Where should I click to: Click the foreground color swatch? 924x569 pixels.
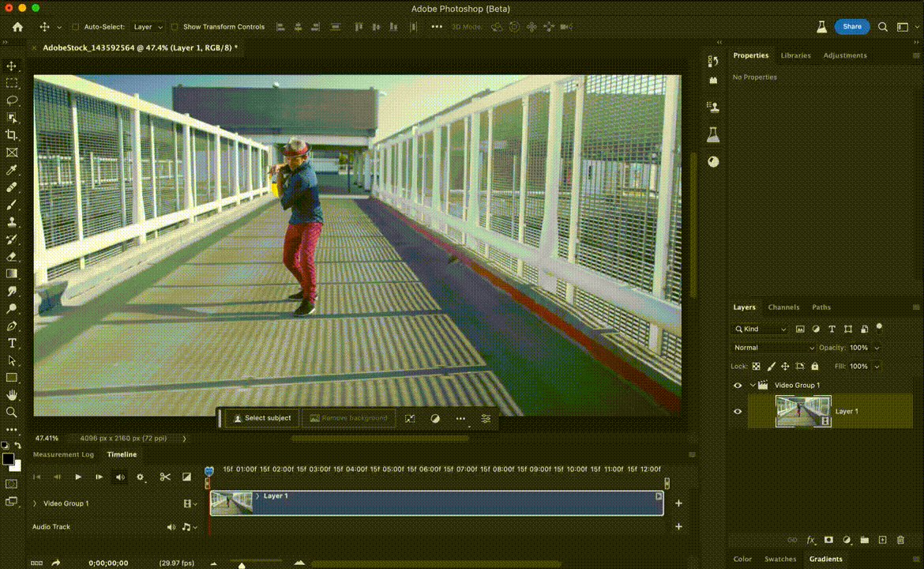click(8, 459)
